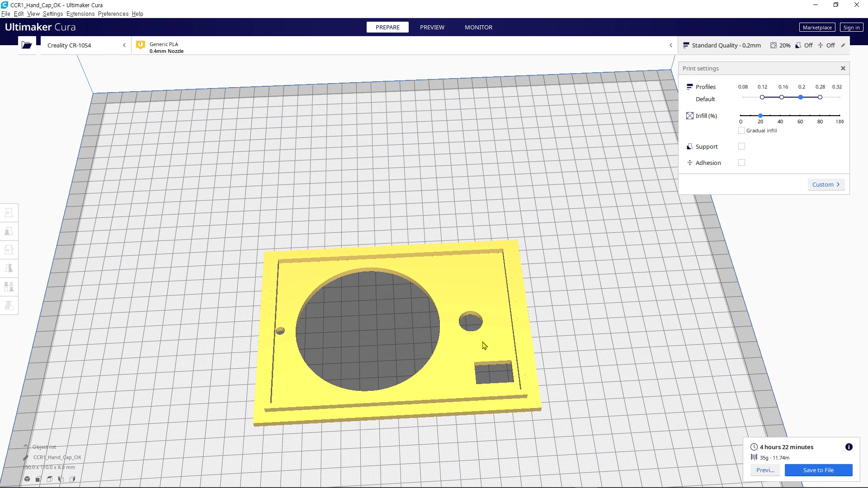
Task: Select the Rotate tool in left toolbar
Action: click(x=9, y=250)
